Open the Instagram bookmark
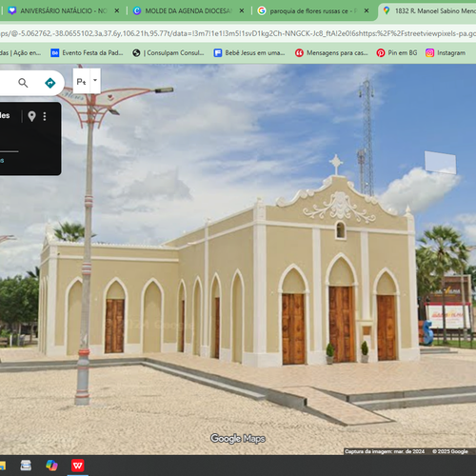The height and width of the screenshot is (476, 476). pos(446,53)
